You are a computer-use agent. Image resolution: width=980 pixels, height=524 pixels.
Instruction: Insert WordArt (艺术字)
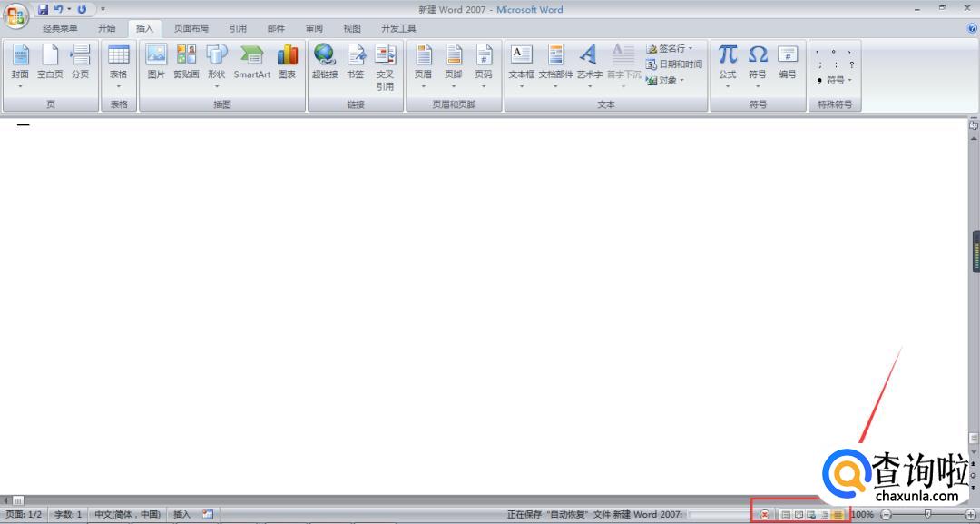(x=590, y=66)
